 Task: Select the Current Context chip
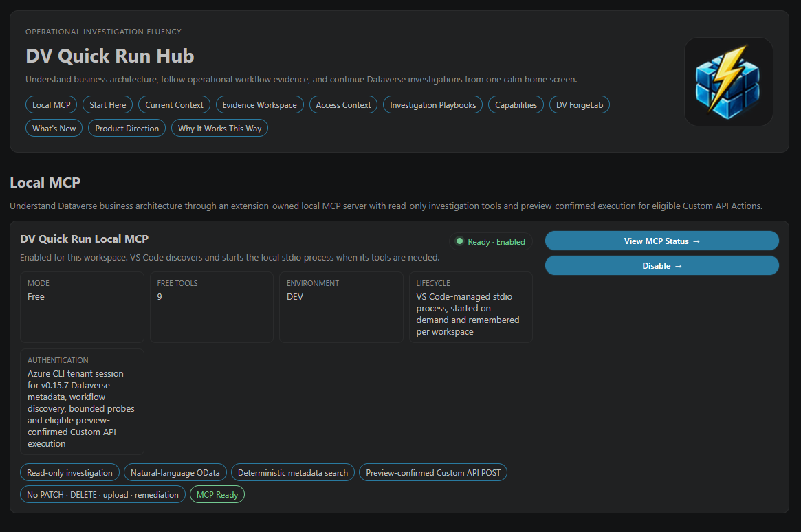pyautogui.click(x=174, y=104)
